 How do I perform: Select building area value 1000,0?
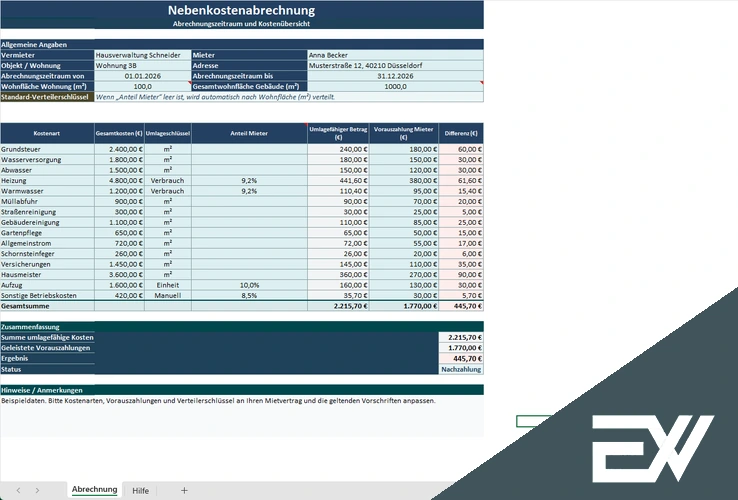click(395, 86)
